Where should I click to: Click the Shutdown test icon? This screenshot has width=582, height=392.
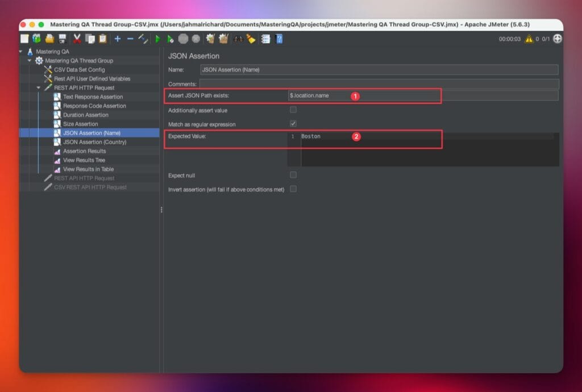pyautogui.click(x=196, y=39)
